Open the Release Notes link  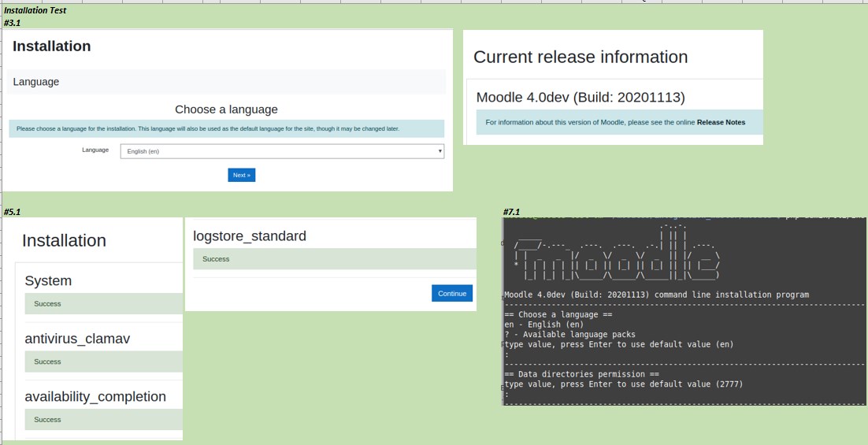(721, 122)
